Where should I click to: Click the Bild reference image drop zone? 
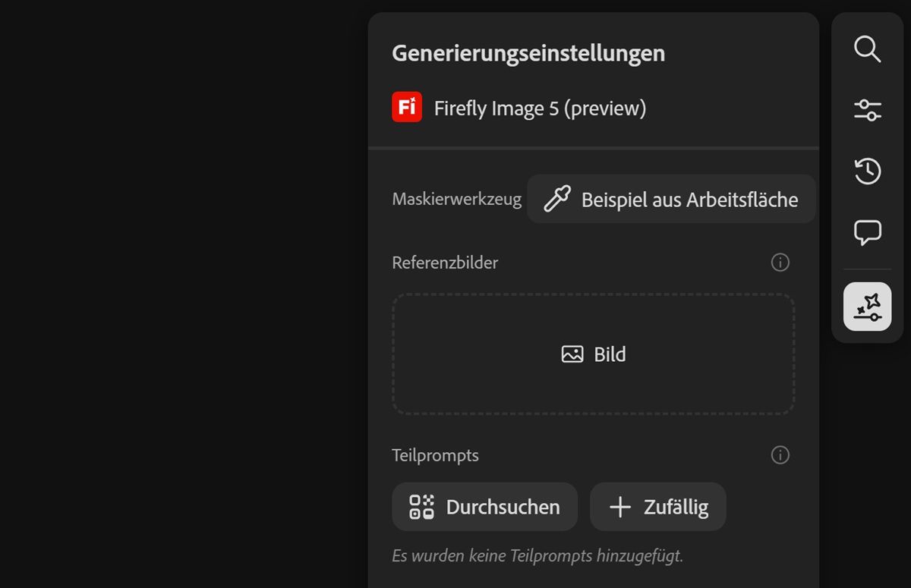593,354
